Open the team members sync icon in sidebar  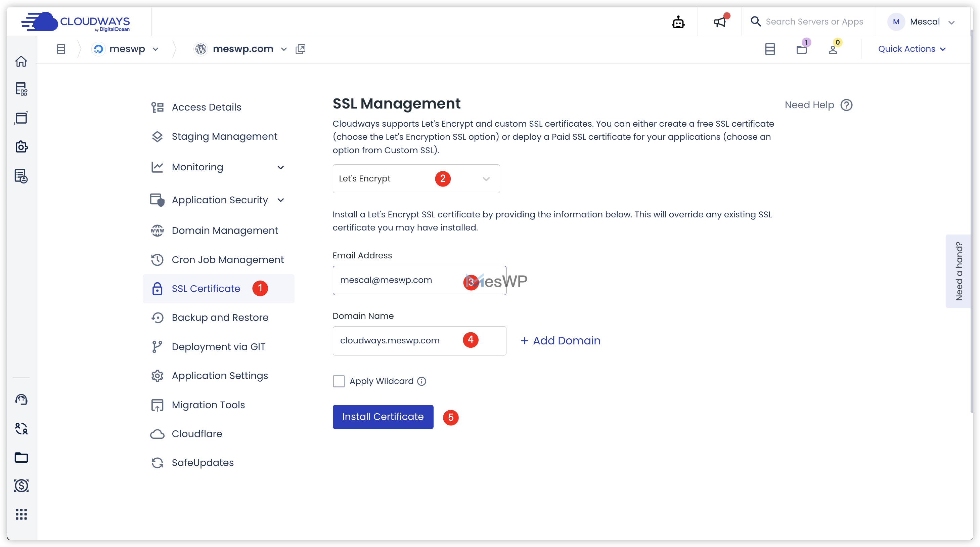coord(21,429)
